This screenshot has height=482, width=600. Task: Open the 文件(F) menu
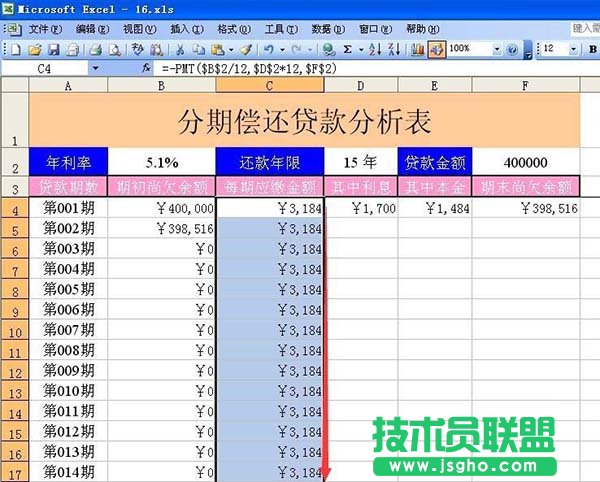(x=45, y=29)
